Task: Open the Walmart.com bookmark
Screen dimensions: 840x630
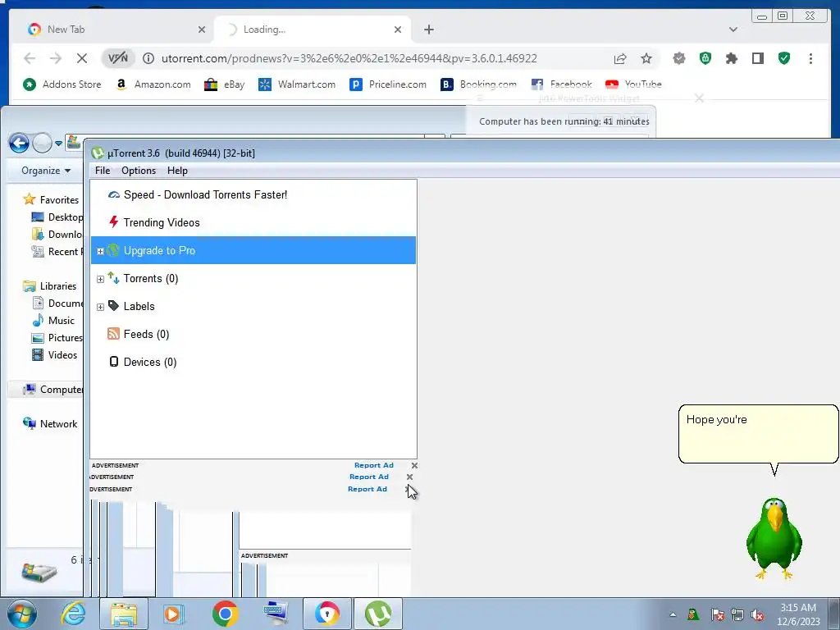Action: 297,84
